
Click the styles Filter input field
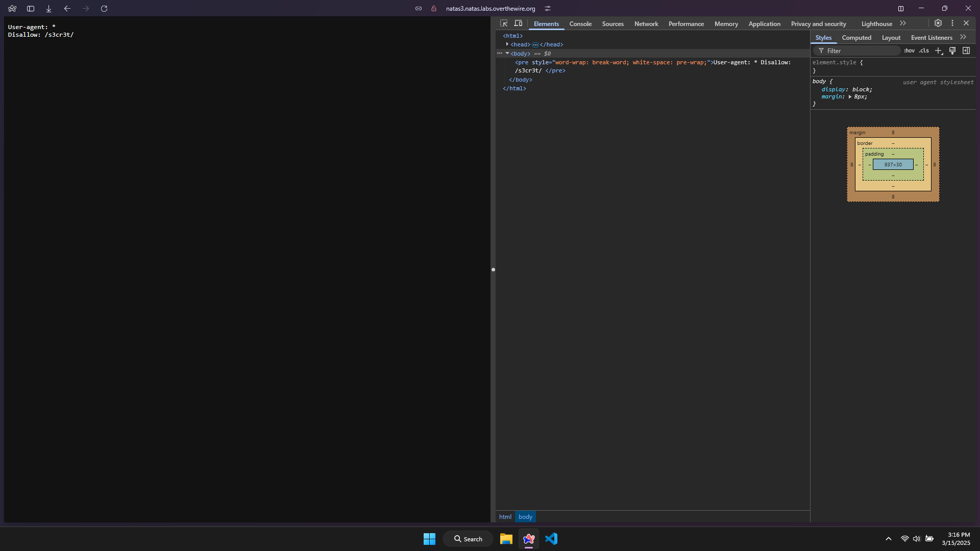[x=857, y=51]
